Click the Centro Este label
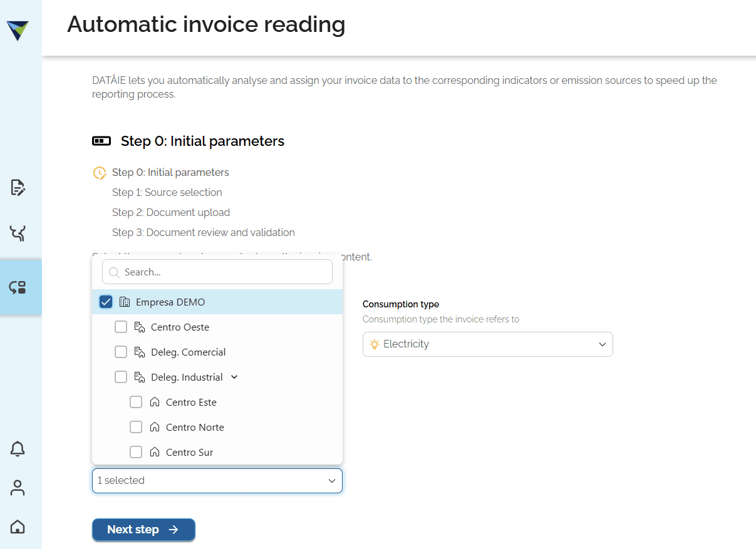This screenshot has height=549, width=756. [191, 402]
